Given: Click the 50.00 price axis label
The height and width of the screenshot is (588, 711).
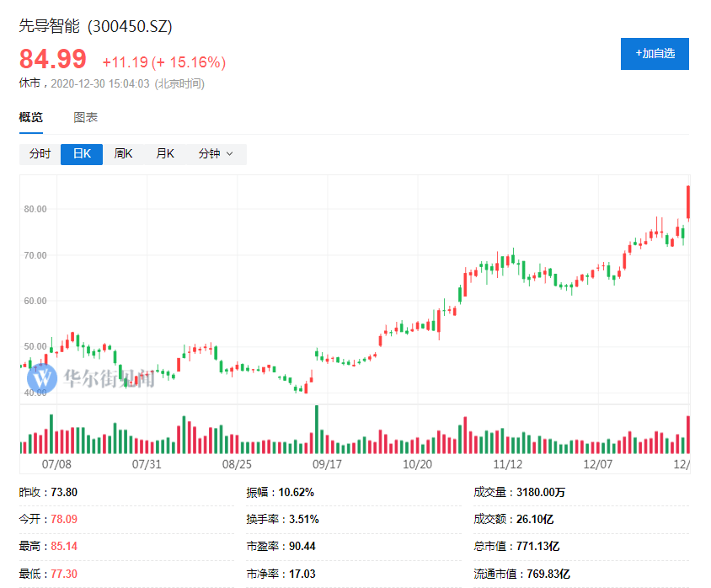Looking at the screenshot, I should [x=35, y=347].
